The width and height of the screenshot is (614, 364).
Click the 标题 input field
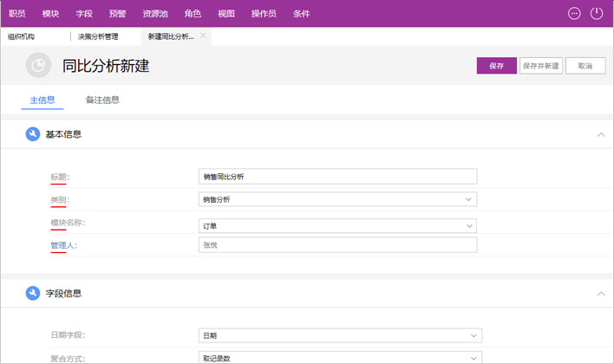tap(337, 176)
